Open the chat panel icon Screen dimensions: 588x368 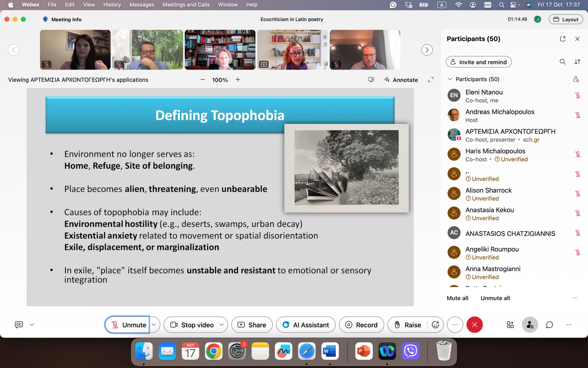click(x=549, y=325)
